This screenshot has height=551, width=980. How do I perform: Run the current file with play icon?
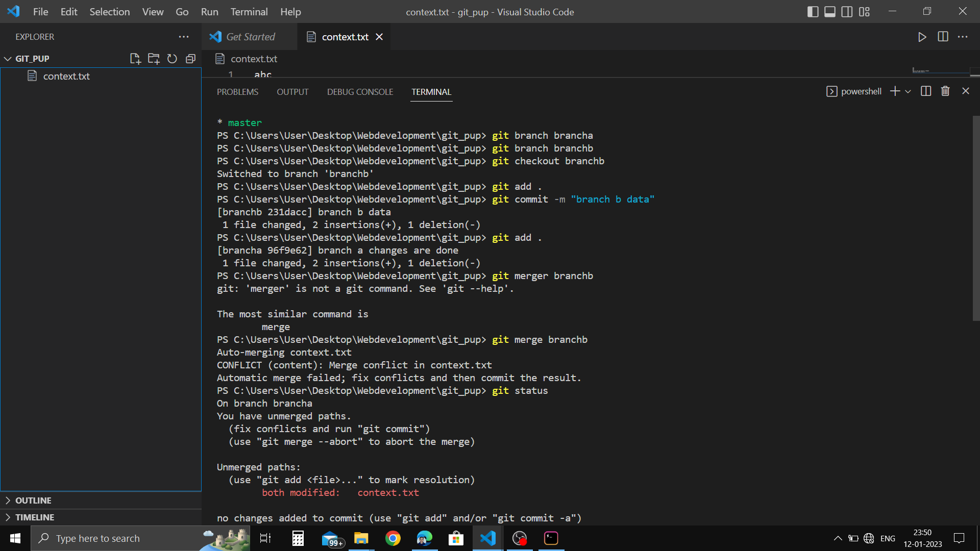click(922, 37)
